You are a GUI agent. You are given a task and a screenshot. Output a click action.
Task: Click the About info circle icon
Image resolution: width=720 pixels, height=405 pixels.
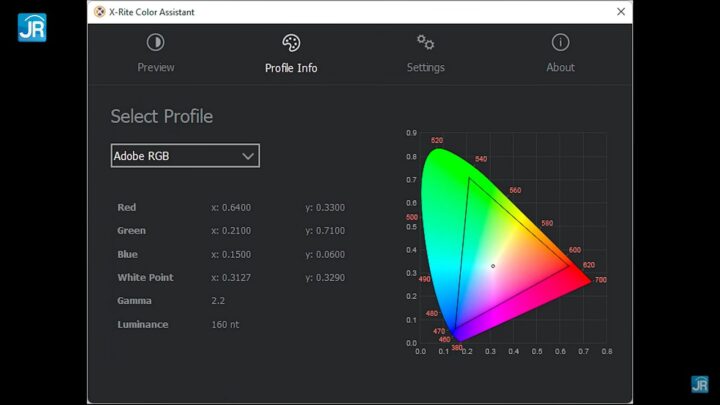tap(560, 42)
